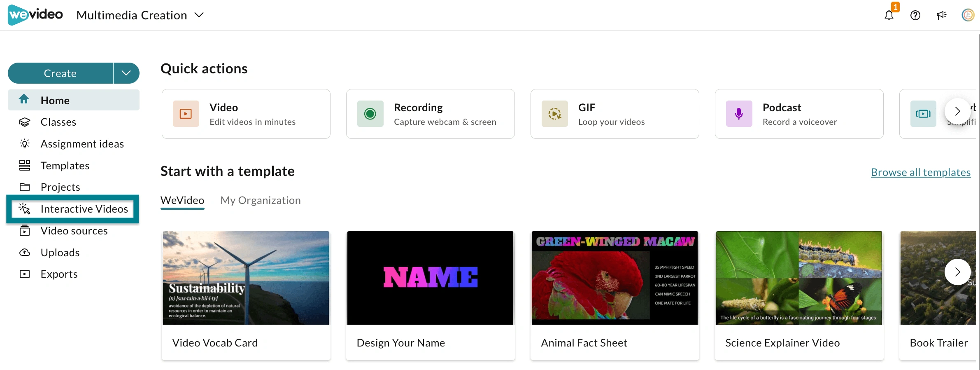
Task: Open Browse all templates link
Action: [921, 172]
